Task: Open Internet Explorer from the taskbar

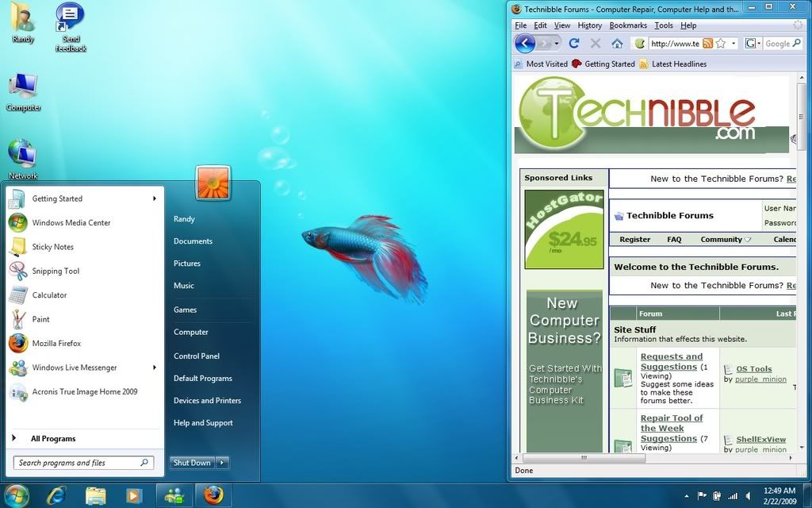Action: pyautogui.click(x=56, y=496)
